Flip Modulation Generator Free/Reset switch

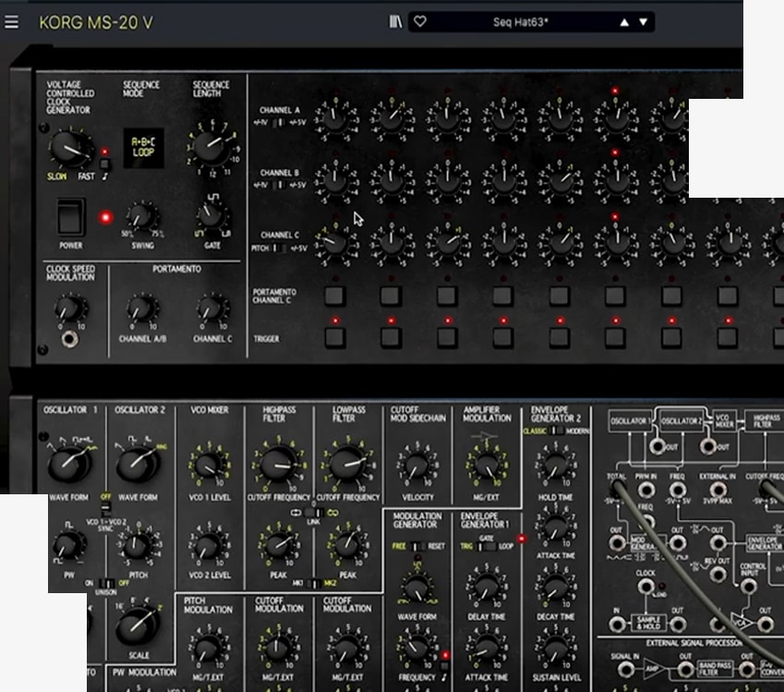[417, 546]
